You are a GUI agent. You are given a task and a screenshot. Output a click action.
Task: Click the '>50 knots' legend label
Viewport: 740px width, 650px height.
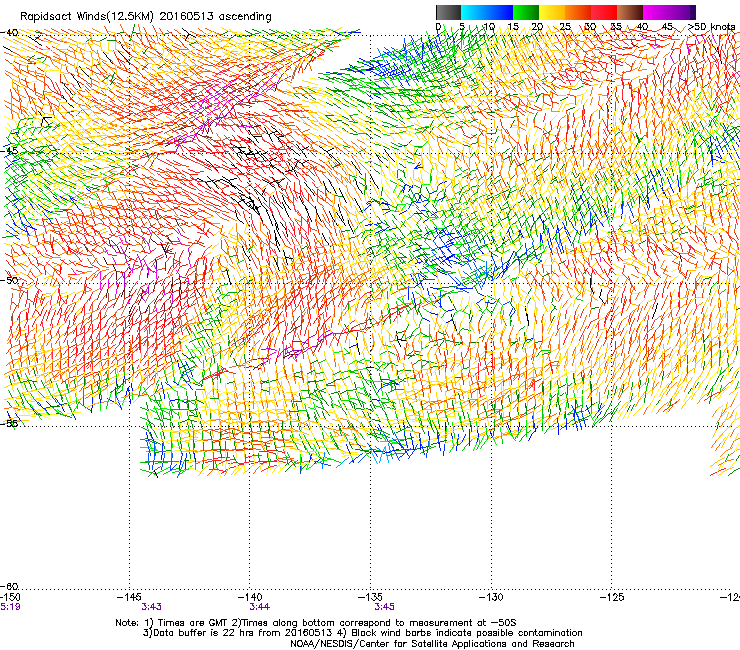pos(711,26)
